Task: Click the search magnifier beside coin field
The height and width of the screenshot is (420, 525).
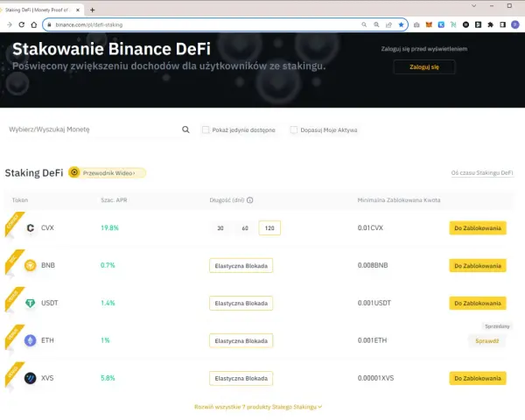Action: point(185,129)
